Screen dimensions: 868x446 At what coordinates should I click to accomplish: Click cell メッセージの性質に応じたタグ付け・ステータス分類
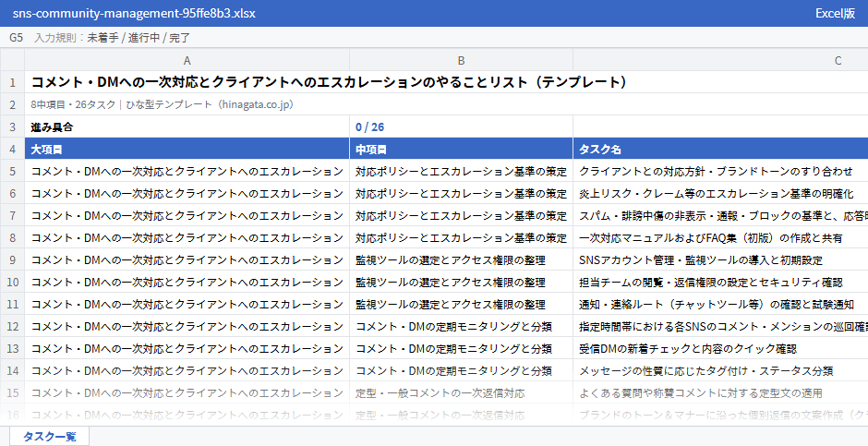(720, 370)
